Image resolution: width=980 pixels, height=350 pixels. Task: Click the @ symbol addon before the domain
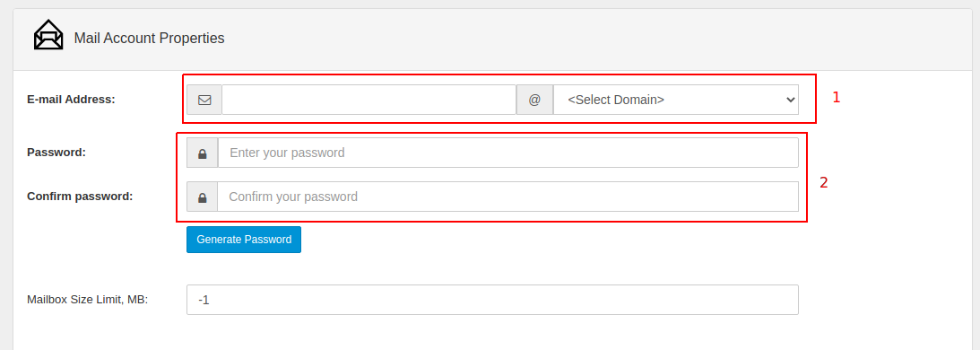534,100
